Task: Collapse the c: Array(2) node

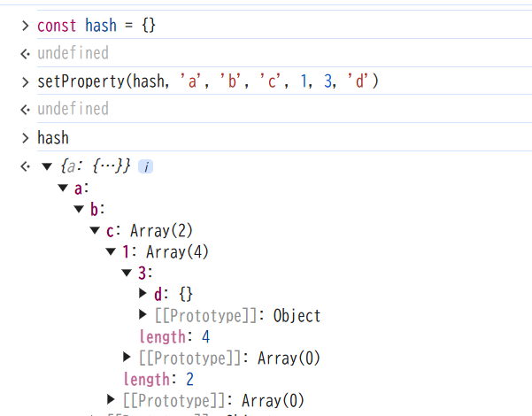Action: coord(95,230)
